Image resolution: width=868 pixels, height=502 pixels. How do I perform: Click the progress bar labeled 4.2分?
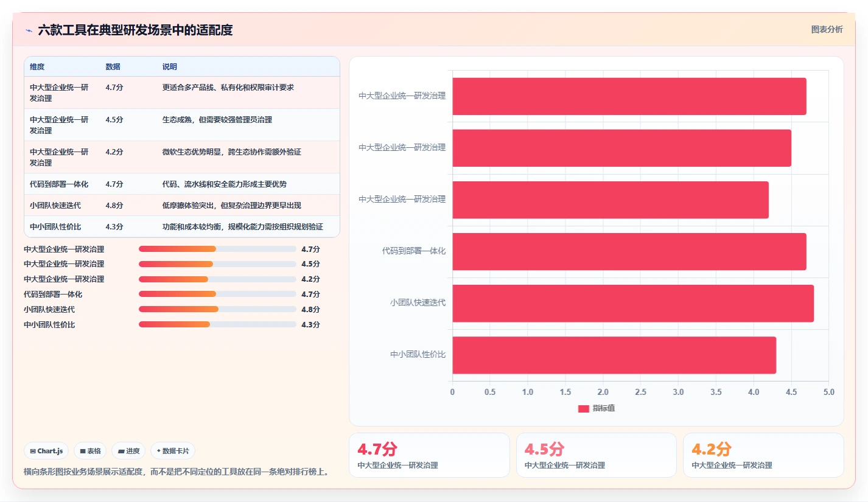[x=217, y=279]
